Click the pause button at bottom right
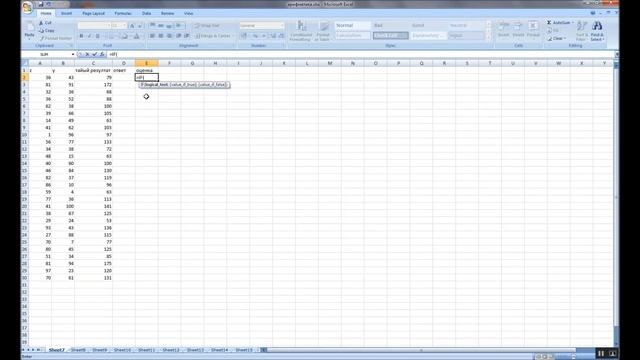Viewport: 640px width, 360px height. pos(601,353)
